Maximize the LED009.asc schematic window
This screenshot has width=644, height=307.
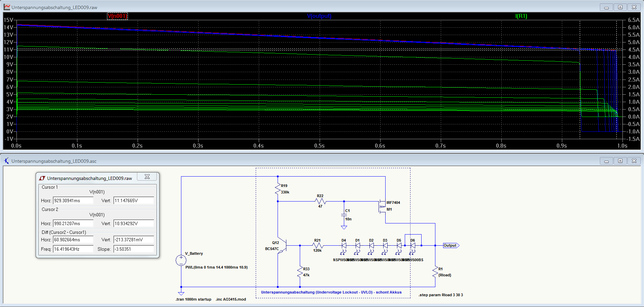620,161
